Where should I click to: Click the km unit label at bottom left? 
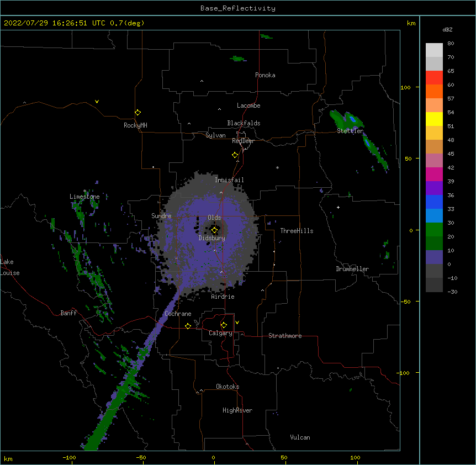pos(8,459)
